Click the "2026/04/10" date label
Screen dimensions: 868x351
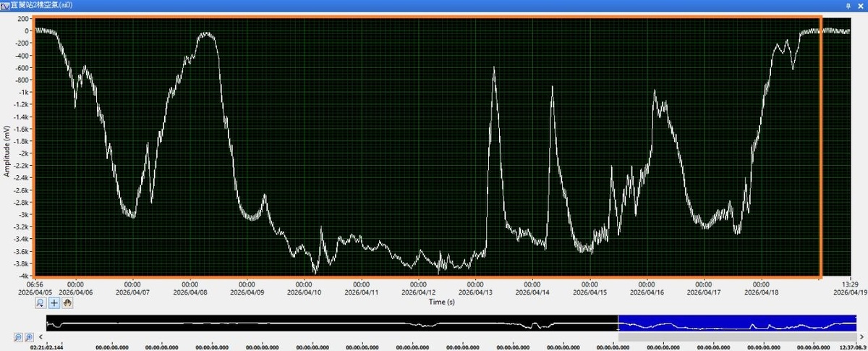click(x=305, y=292)
